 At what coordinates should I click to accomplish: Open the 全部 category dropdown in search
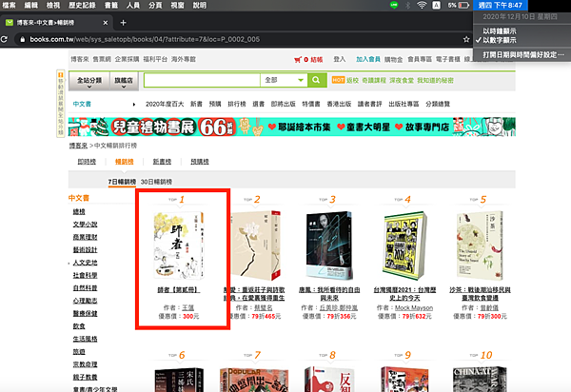click(284, 80)
